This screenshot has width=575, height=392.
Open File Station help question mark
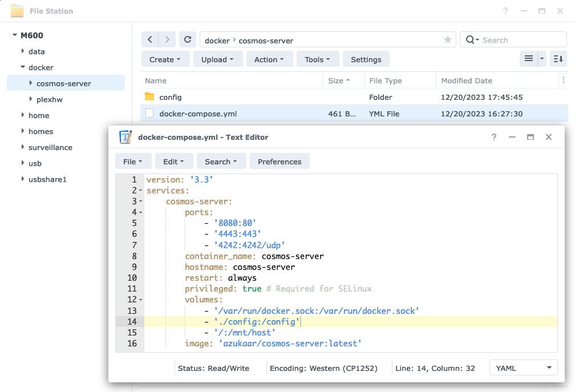(x=505, y=11)
